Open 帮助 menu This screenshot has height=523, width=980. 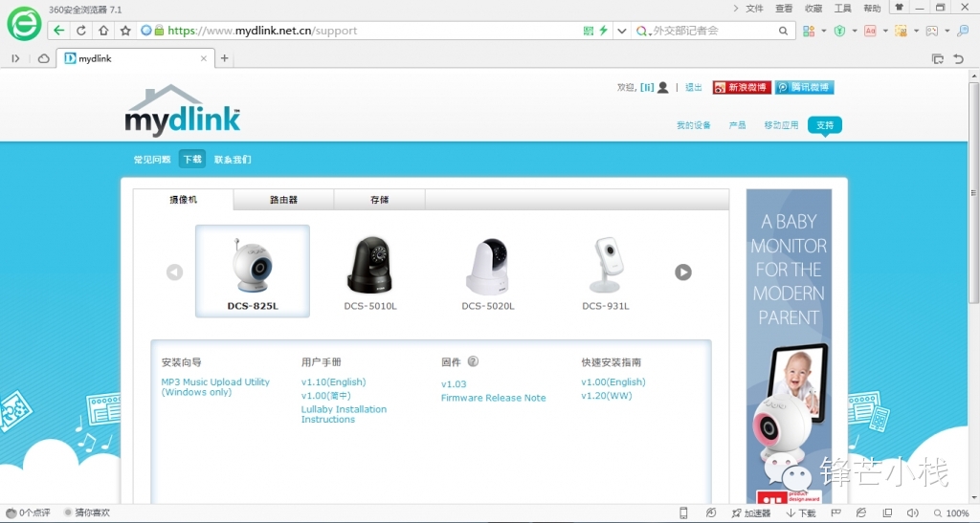click(x=873, y=8)
